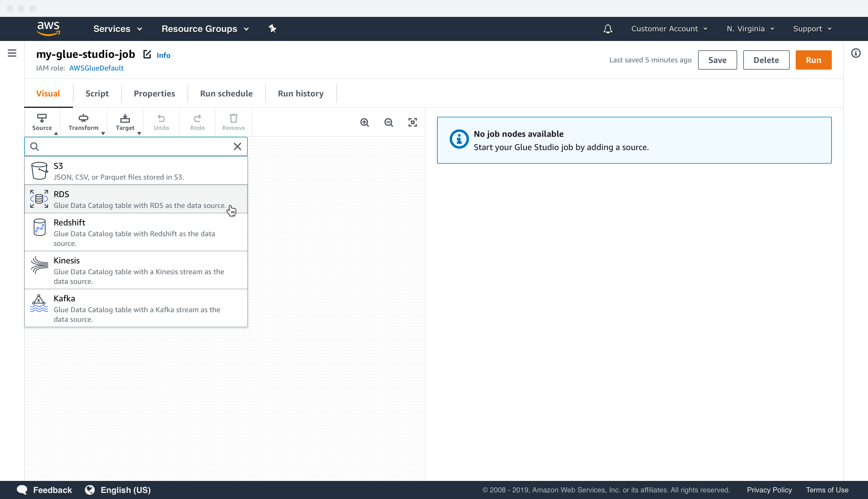Click the Remove trash toolbar button
Screen dimensions: 868x499
click(234, 122)
